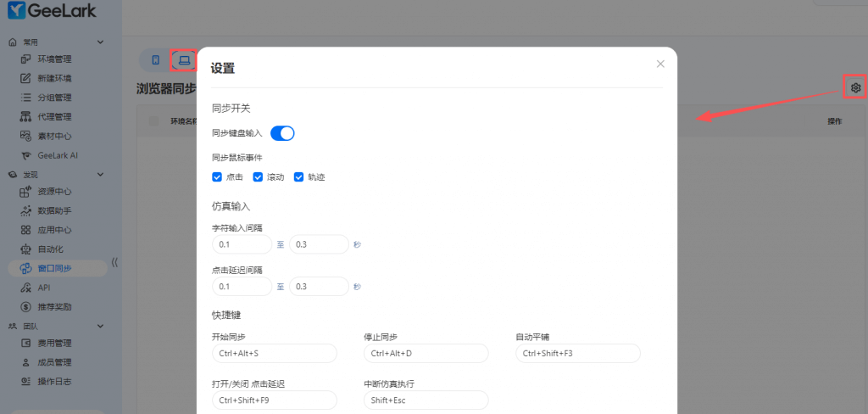
Task: Click the GeeLark logo
Action: pos(52,11)
